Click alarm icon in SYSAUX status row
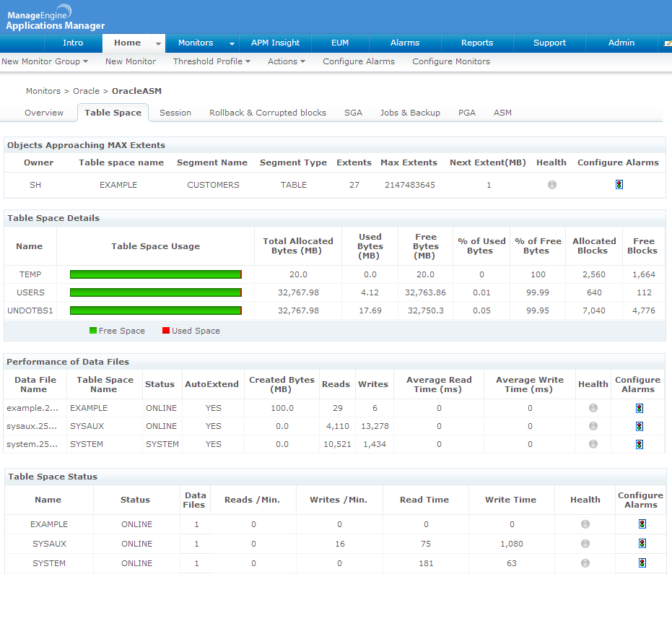 (x=641, y=544)
